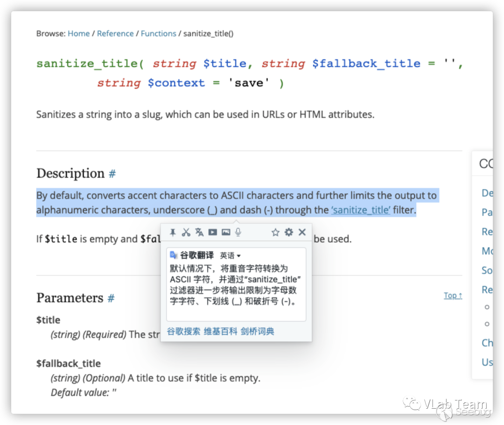Click the Description section heading
504x425 pixels.
(x=70, y=173)
